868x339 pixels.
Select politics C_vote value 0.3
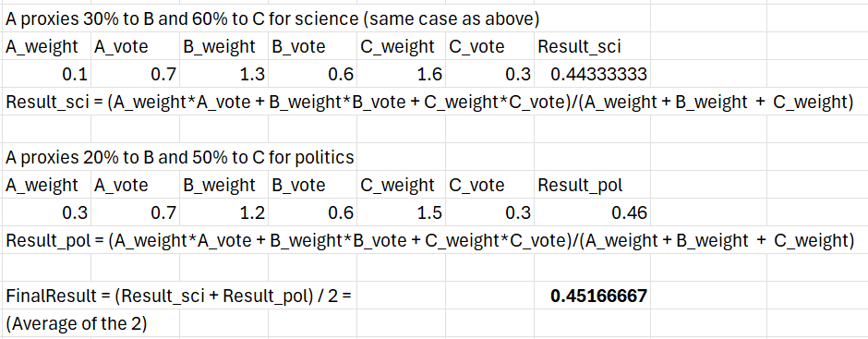click(x=490, y=212)
